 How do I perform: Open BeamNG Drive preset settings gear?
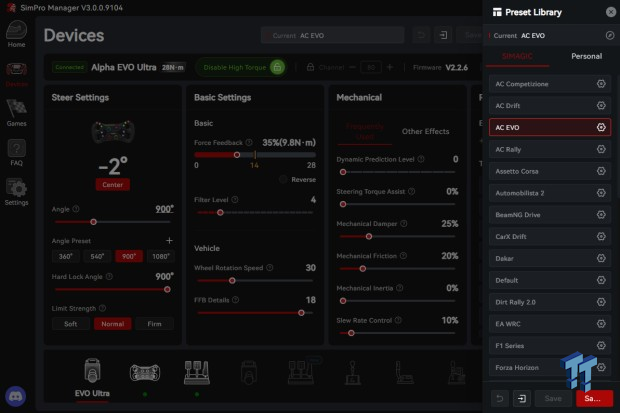pyautogui.click(x=601, y=214)
